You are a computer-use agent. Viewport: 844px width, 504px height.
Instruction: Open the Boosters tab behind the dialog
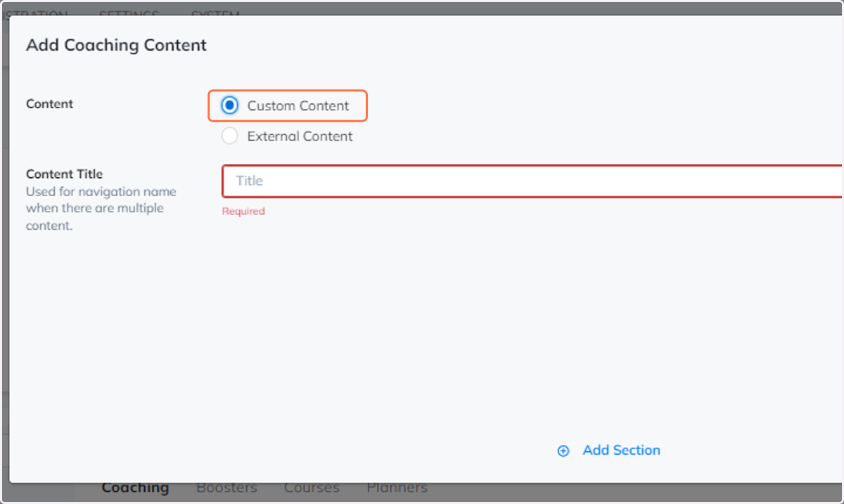(x=226, y=488)
